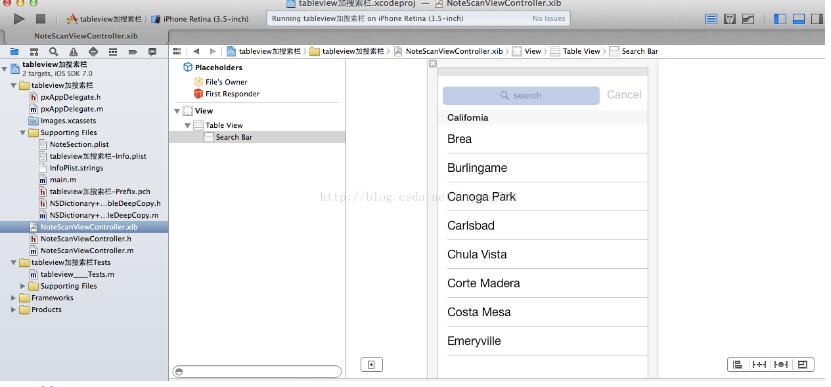This screenshot has width=831, height=387.
Task: Collapse the Table View outline item
Action: click(187, 126)
